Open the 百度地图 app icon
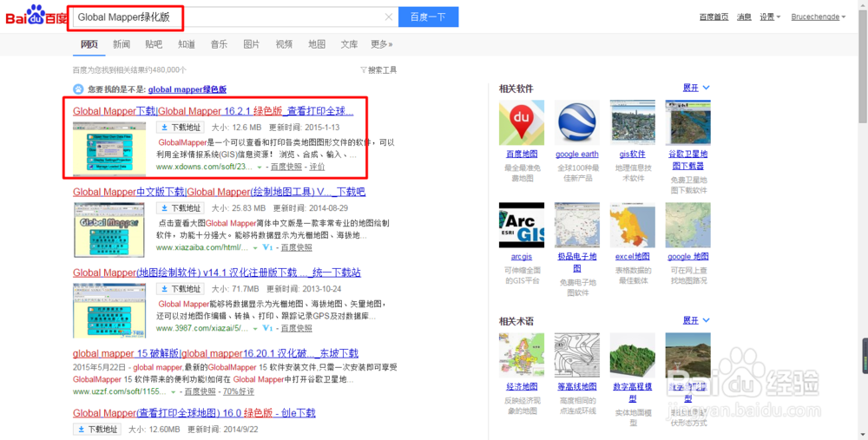Viewport: 868px width, 440px height. coord(522,123)
